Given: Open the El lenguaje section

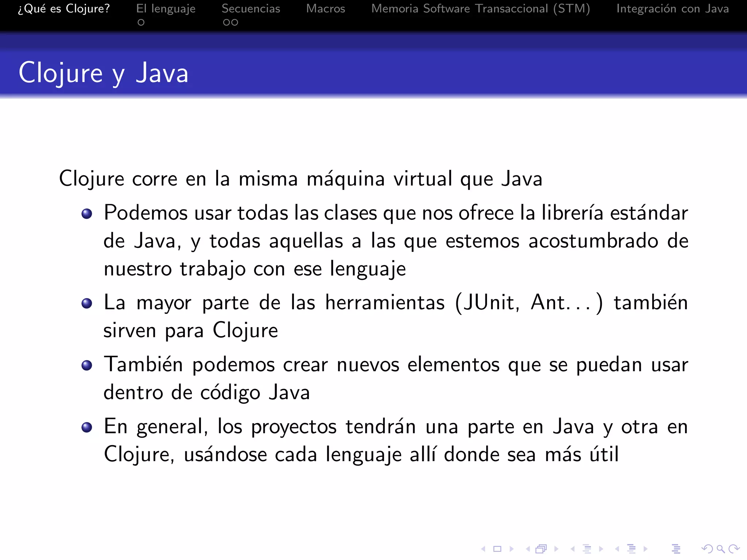Looking at the screenshot, I should pyautogui.click(x=166, y=9).
